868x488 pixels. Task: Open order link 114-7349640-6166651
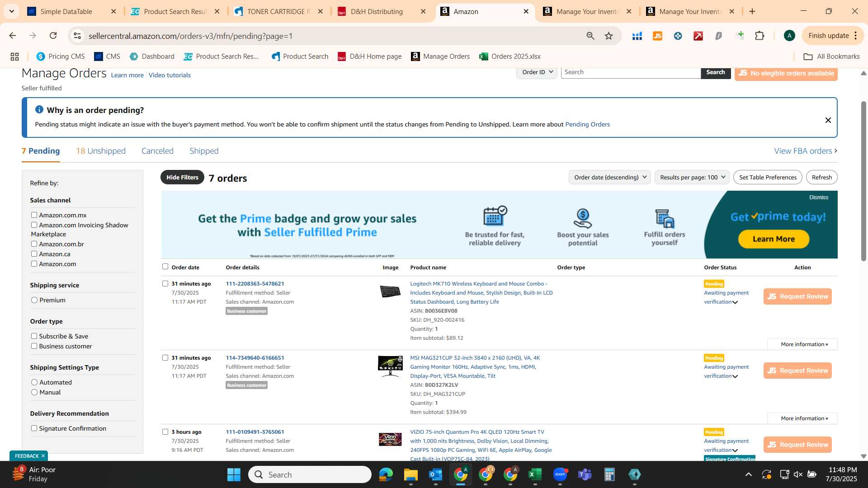point(255,358)
